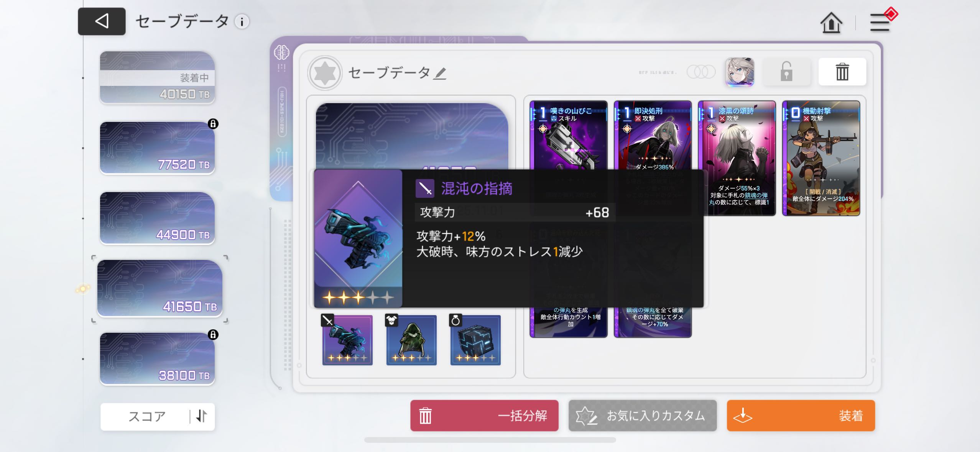The height and width of the screenshot is (452, 980).
Task: Select the glowing cube accessory item
Action: click(x=475, y=340)
